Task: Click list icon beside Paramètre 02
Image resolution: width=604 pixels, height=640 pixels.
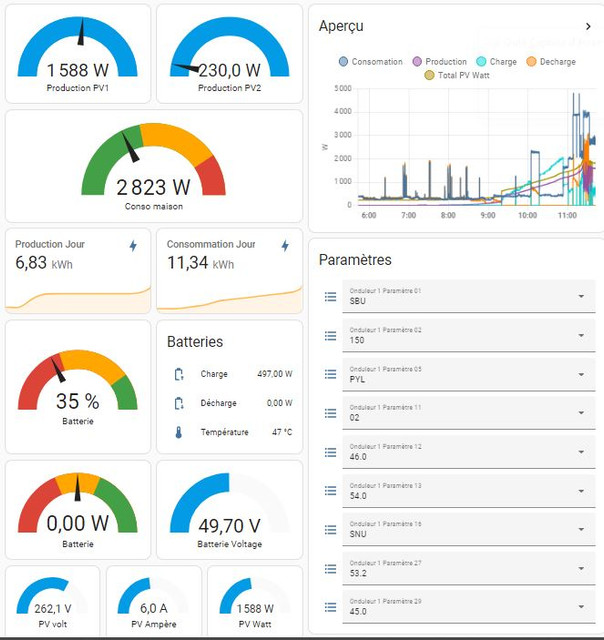Action: point(331,336)
